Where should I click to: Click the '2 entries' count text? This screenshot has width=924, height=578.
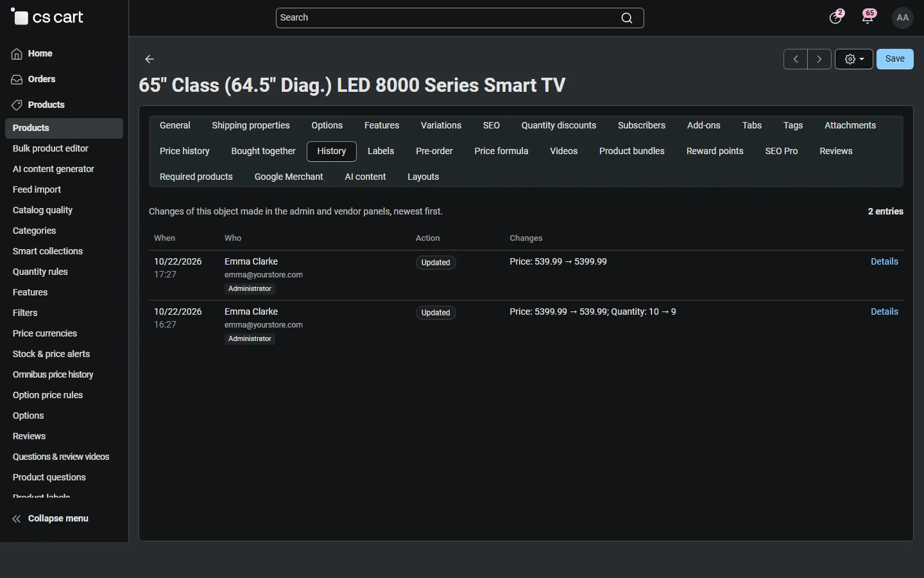[886, 212]
